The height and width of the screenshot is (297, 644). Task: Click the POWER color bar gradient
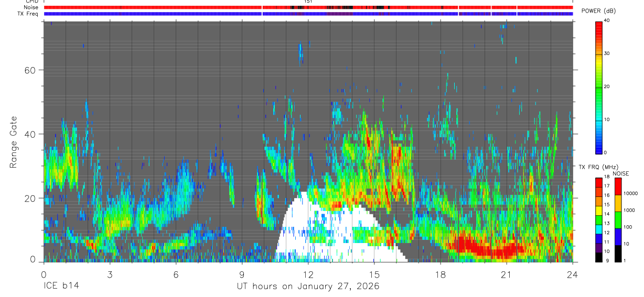(x=599, y=87)
